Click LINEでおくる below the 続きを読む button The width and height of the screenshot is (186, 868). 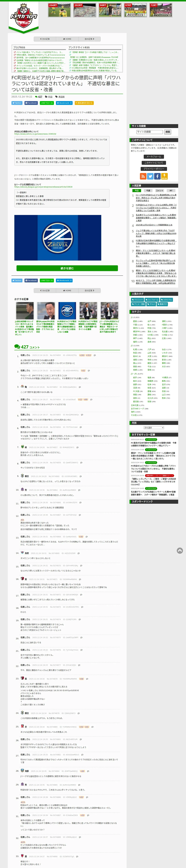47,280
